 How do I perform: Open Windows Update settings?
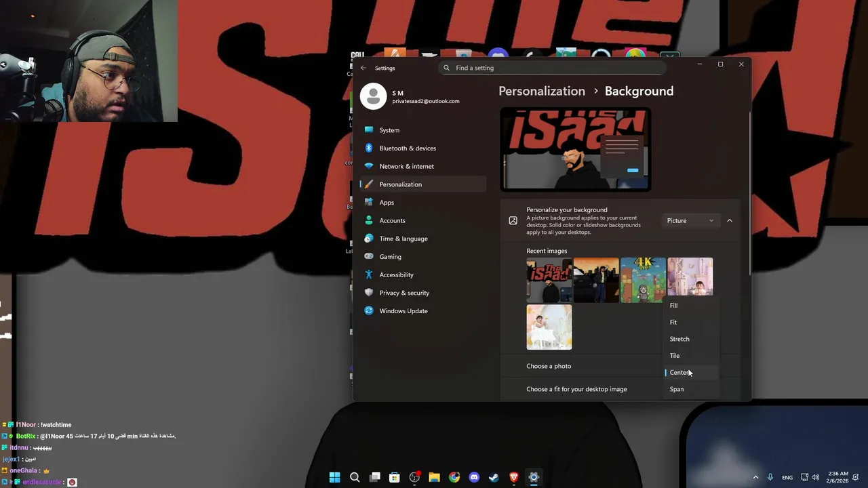[423, 310]
